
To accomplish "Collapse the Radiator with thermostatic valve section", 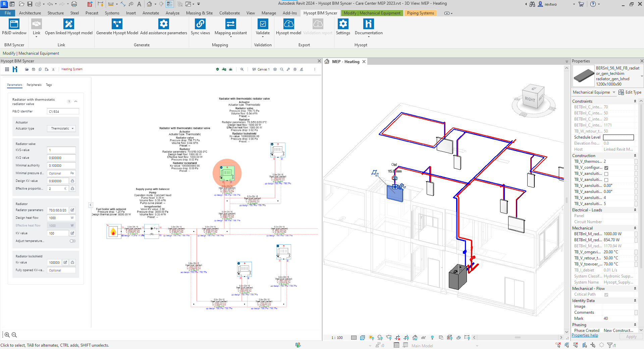I will [x=76, y=101].
